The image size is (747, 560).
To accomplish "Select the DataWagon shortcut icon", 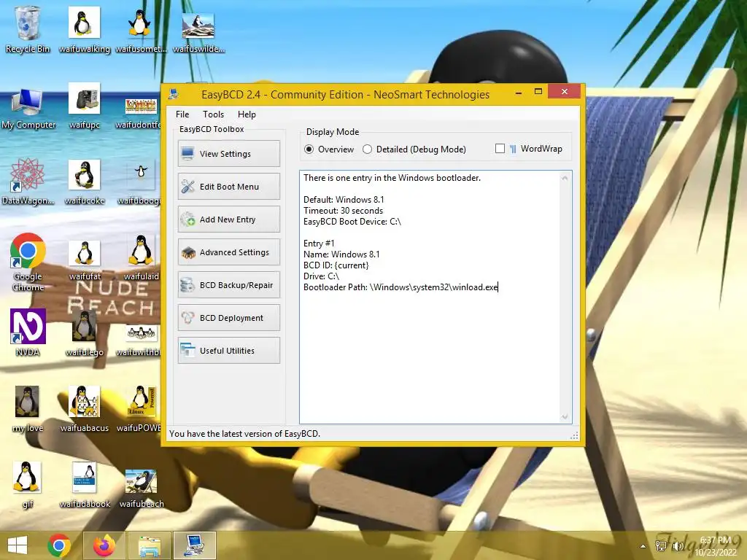I will pos(28,182).
